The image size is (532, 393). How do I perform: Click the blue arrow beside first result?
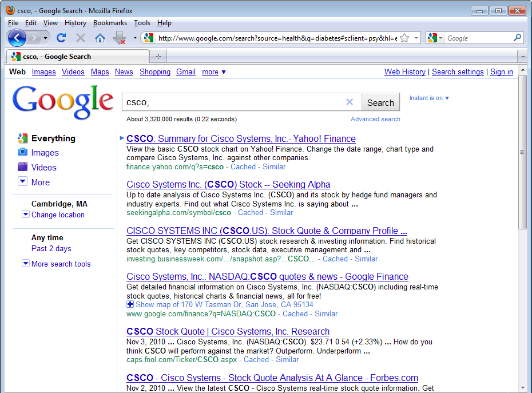122,138
